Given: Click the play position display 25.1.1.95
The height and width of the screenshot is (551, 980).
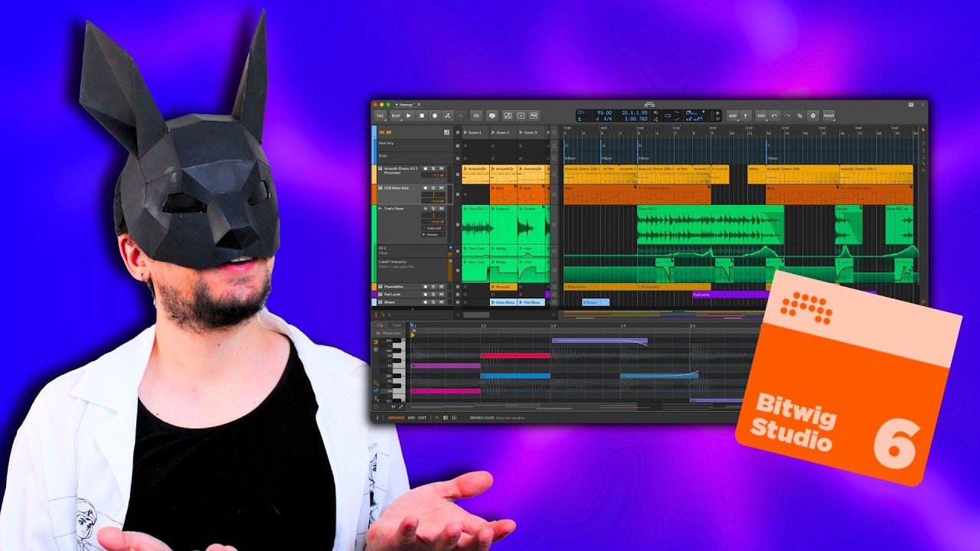Looking at the screenshot, I should point(635,112).
